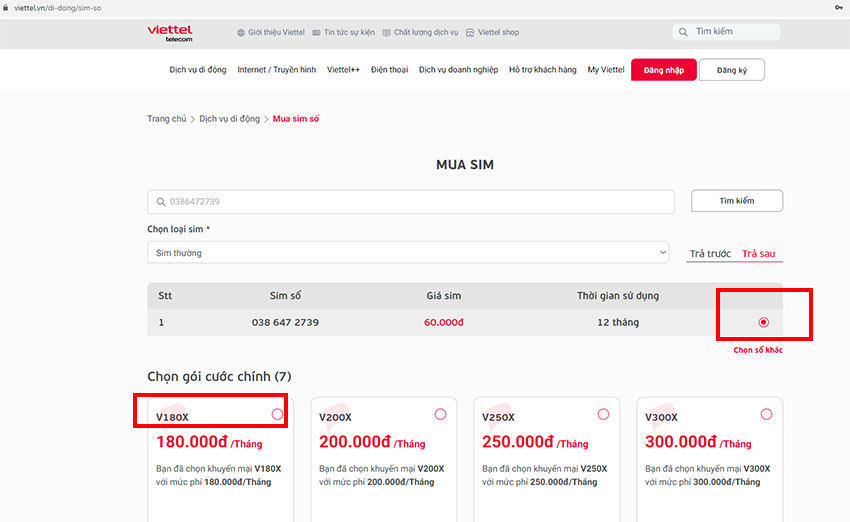This screenshot has width=850, height=522.
Task: Click the magnifier icon in SIM number field
Action: [161, 202]
